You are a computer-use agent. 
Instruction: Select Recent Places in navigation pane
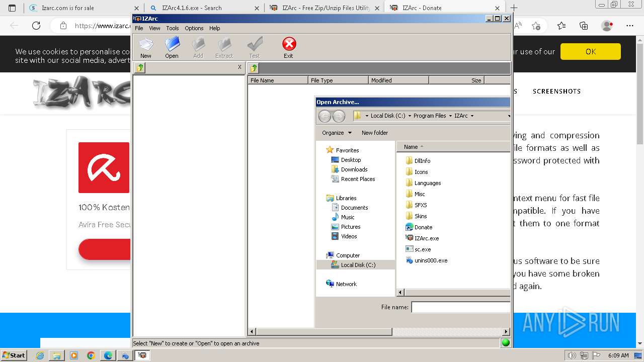[353, 179]
